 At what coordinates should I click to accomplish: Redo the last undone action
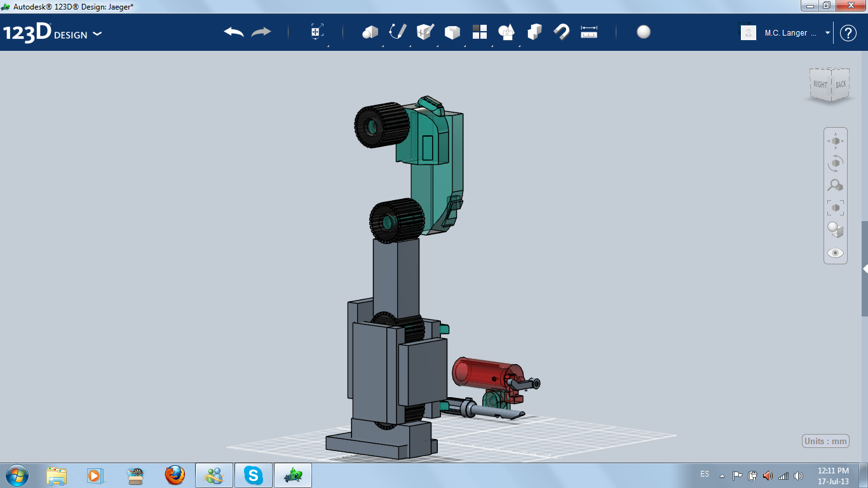click(261, 32)
